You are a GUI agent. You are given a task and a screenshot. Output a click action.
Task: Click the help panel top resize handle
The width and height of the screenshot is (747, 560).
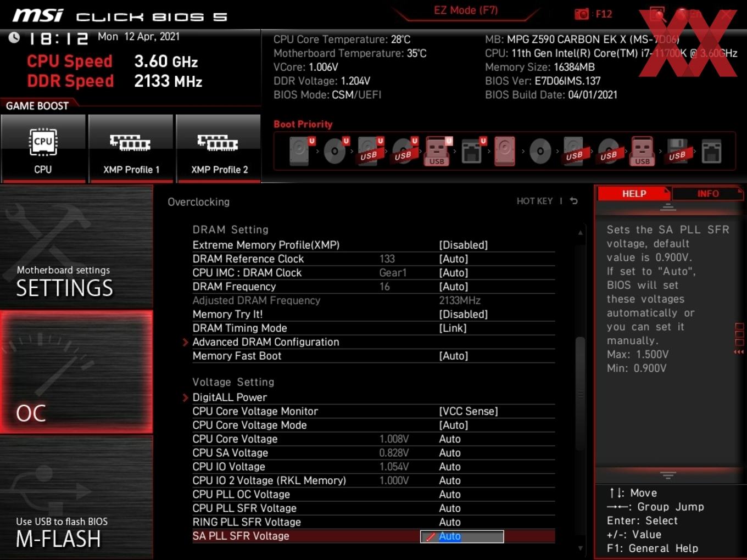pos(668,207)
